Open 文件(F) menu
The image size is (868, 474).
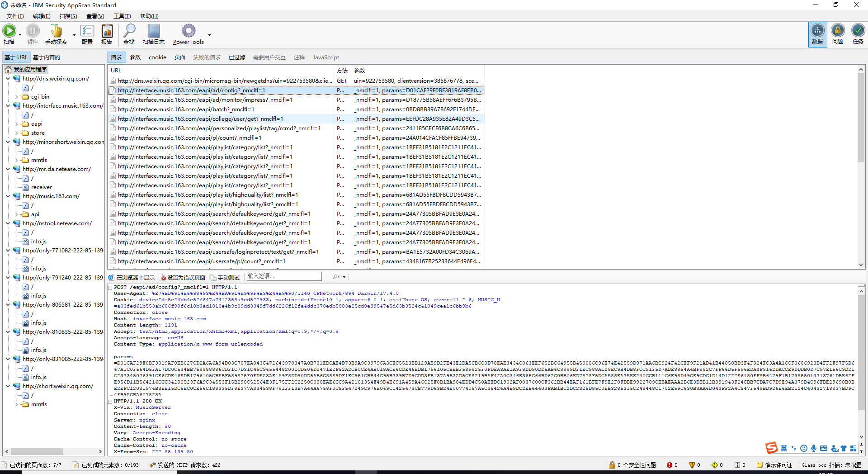(15, 16)
